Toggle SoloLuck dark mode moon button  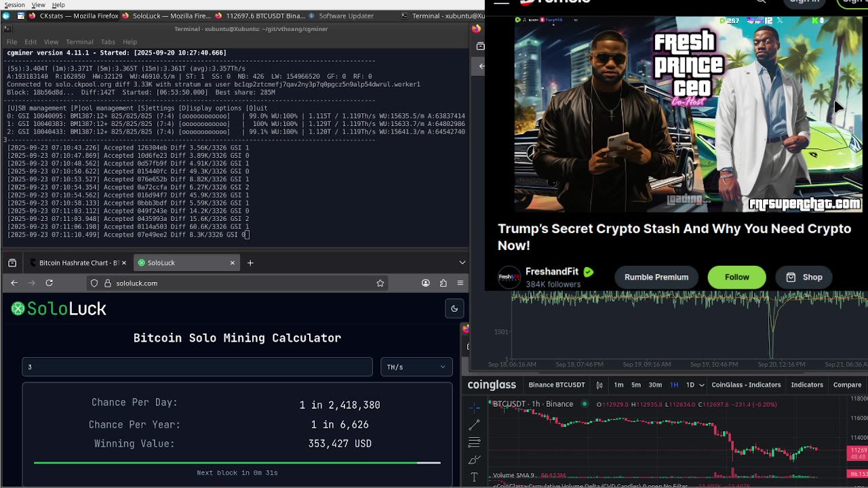click(454, 308)
